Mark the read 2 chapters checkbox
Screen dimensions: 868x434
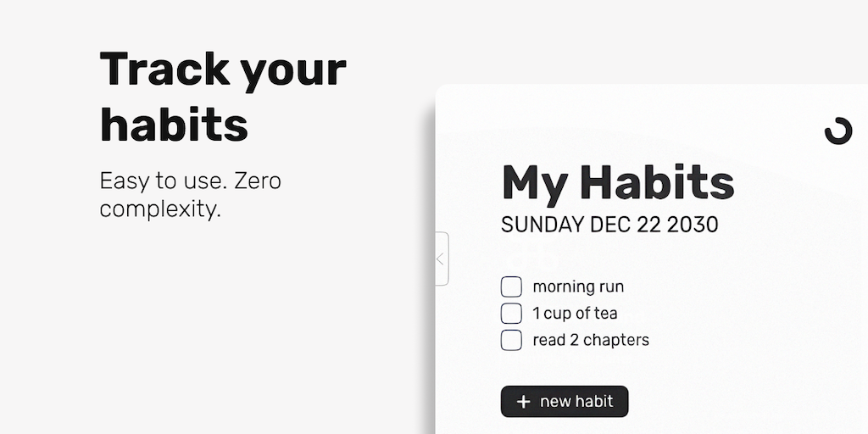point(511,340)
